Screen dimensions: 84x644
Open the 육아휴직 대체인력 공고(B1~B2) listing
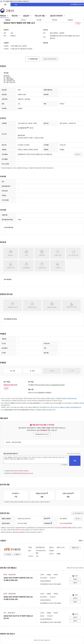click(18, 579)
